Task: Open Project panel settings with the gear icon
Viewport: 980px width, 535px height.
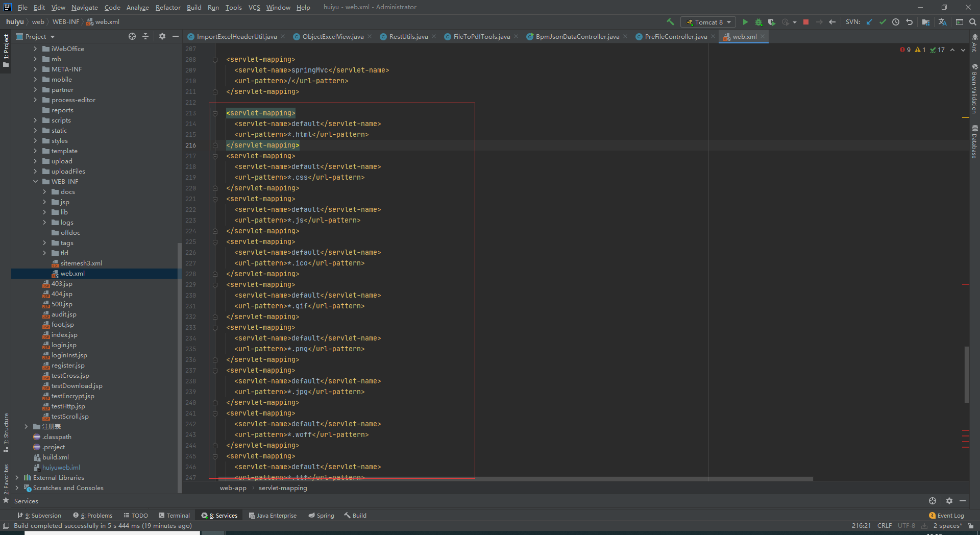Action: pyautogui.click(x=162, y=36)
